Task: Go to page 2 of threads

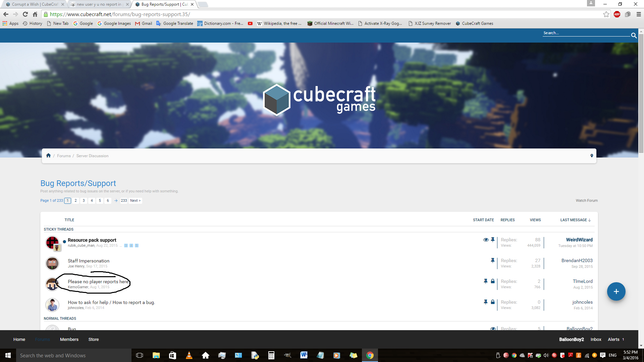Action: click(75, 200)
